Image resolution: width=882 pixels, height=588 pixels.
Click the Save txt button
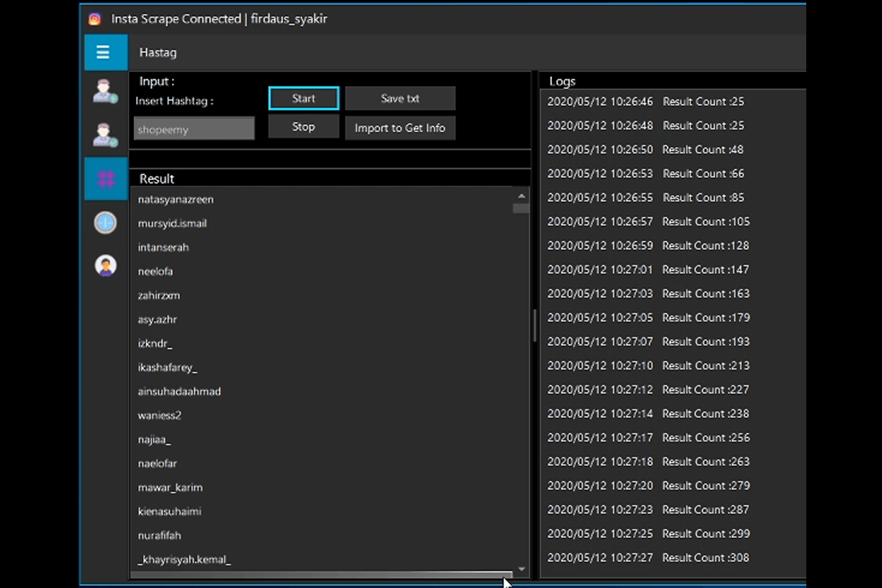click(x=400, y=98)
